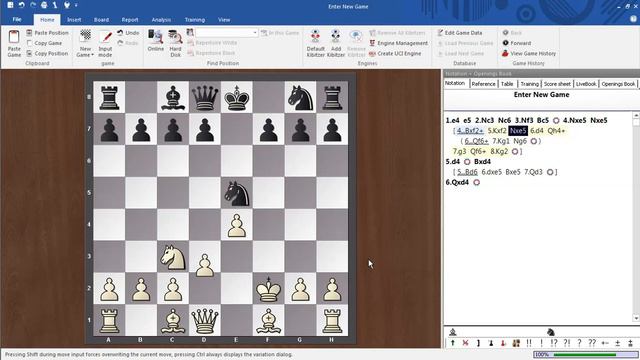The height and width of the screenshot is (360, 640).
Task: Add the !! brilliant move symbol
Action: point(529,343)
